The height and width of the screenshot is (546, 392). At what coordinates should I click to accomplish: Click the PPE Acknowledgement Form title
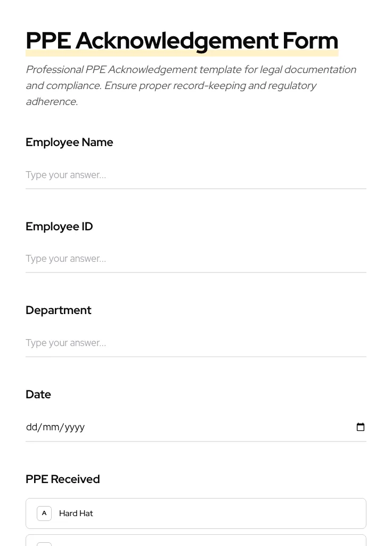click(182, 40)
